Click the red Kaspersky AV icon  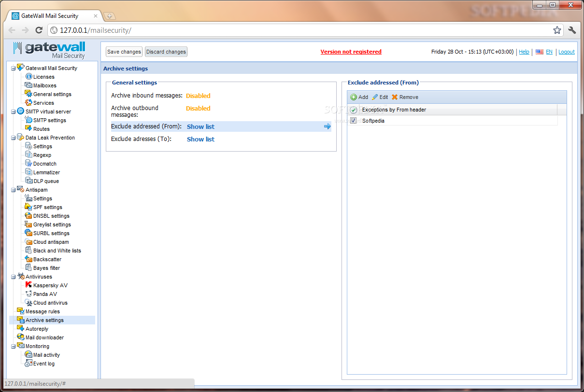[x=29, y=285]
